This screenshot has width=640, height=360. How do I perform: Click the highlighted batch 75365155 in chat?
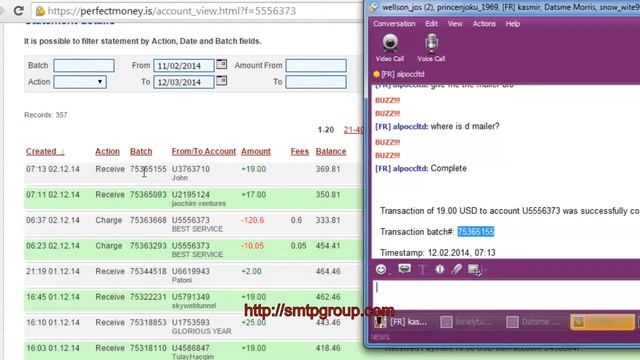[x=476, y=231]
